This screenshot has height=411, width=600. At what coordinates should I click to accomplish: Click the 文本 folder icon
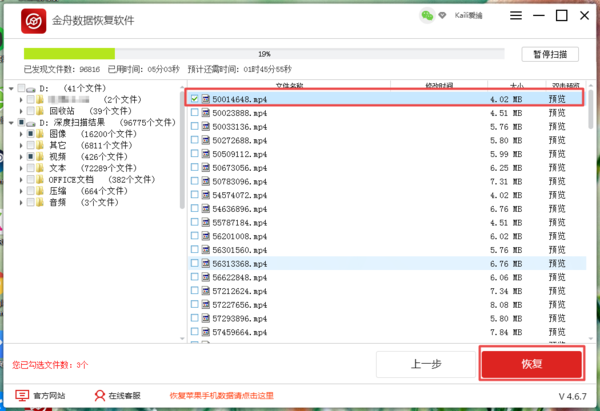pos(40,168)
